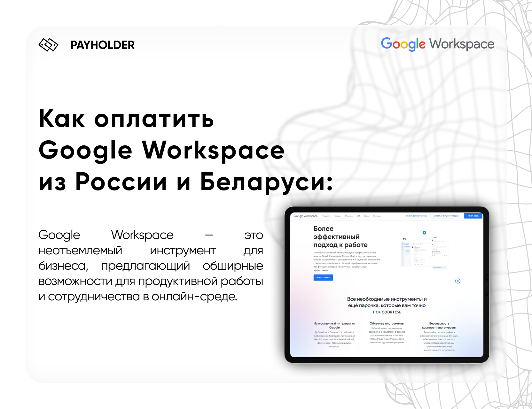Open the Цены menu item
This screenshot has height=409, width=532.
point(367,216)
